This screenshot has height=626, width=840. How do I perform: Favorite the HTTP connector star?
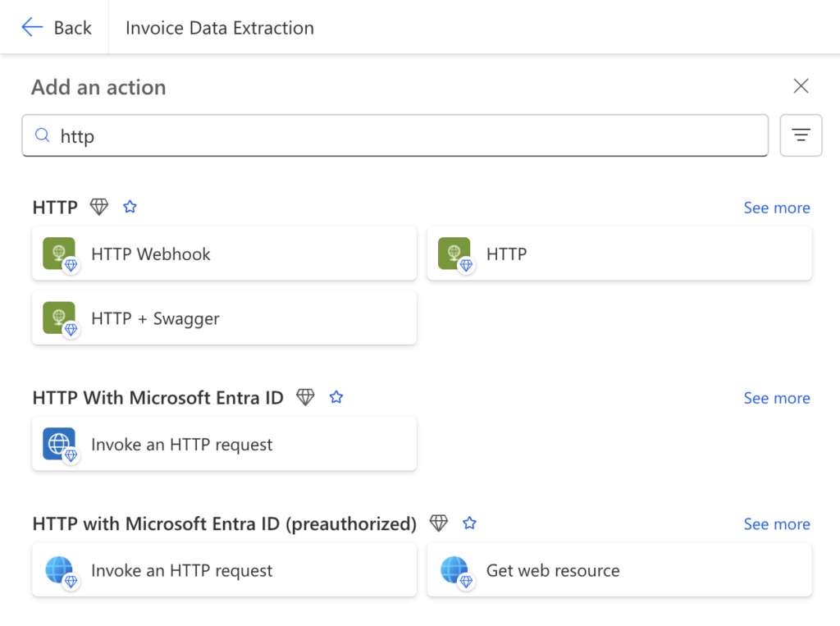coord(130,207)
